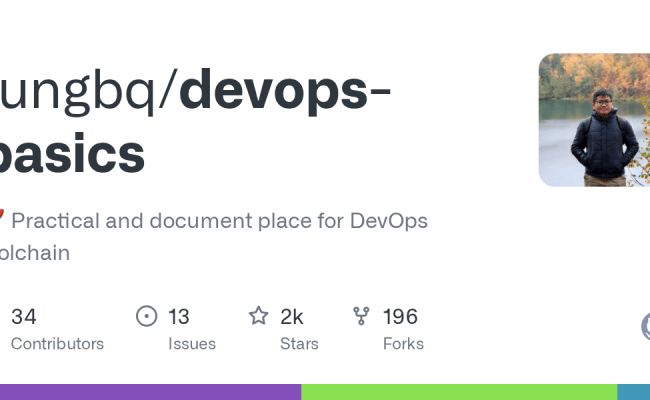Click the Forks branch icon
This screenshot has width=650, height=400.
pos(361,316)
